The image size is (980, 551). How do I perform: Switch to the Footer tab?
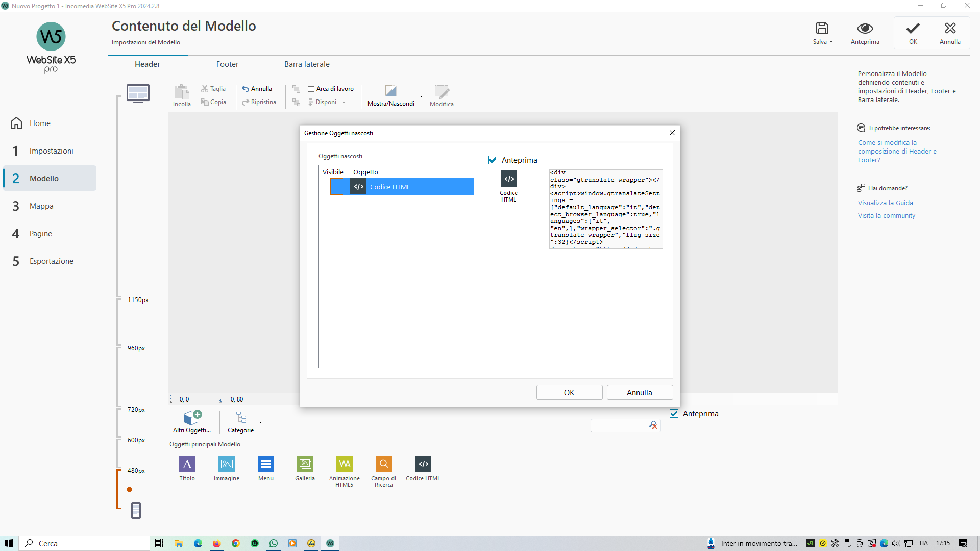(x=227, y=64)
